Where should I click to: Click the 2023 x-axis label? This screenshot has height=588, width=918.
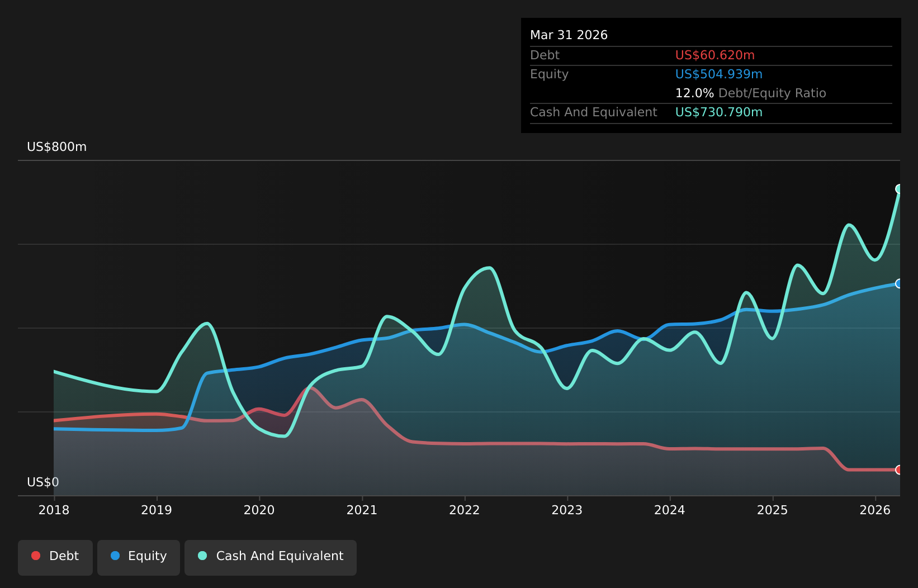[x=567, y=510]
